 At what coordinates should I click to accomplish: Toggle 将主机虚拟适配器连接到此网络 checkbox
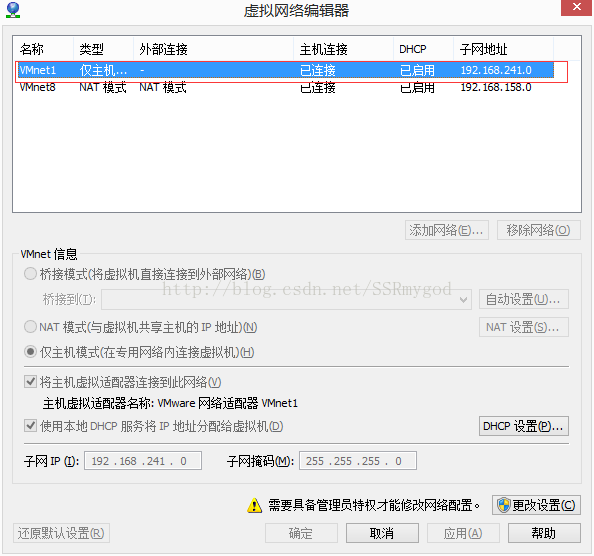coord(30,382)
